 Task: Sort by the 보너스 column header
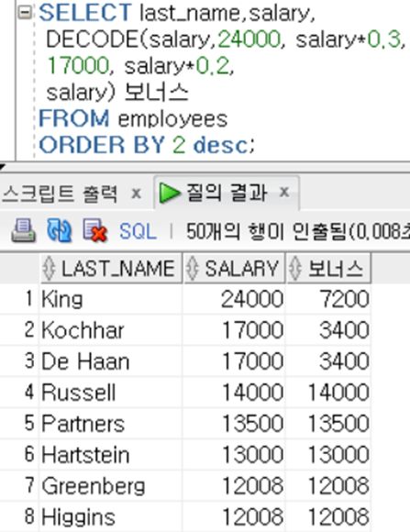click(x=329, y=268)
